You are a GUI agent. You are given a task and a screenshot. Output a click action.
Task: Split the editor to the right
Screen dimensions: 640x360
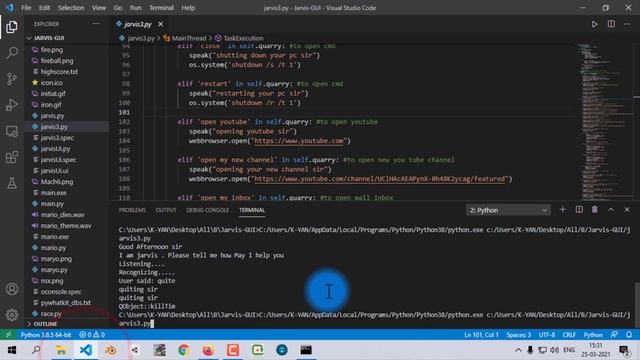611,24
